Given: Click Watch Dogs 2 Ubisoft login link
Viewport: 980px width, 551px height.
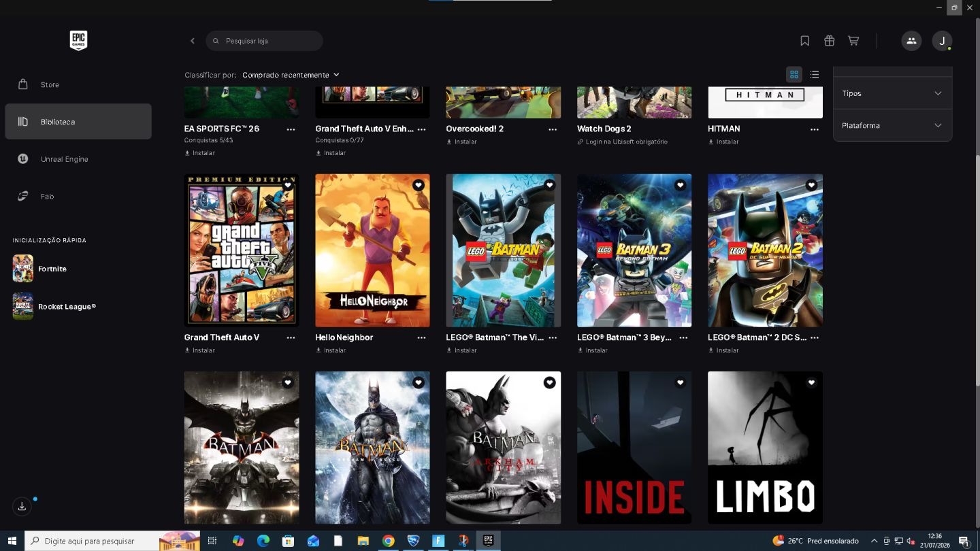Looking at the screenshot, I should pos(623,142).
